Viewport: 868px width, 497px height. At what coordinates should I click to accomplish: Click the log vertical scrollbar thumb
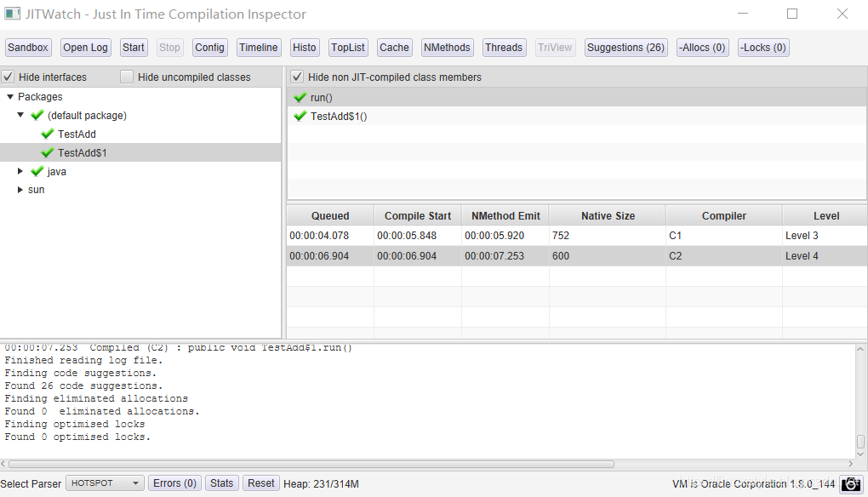click(860, 442)
